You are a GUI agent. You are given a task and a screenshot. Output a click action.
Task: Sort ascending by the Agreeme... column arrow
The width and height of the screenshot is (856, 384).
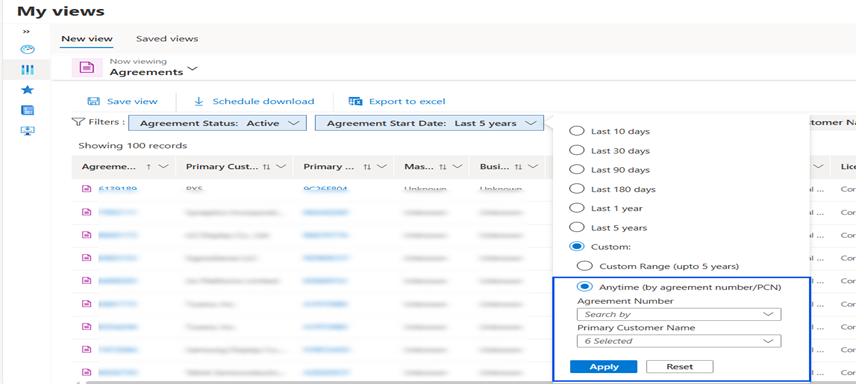[148, 167]
